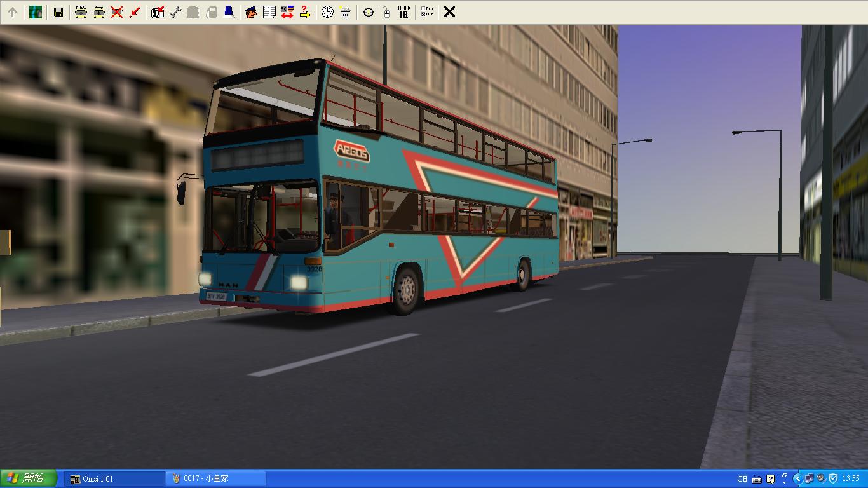Switch to Omsi 1.01 taskbar button
Screen dimensions: 868x488
point(114,478)
